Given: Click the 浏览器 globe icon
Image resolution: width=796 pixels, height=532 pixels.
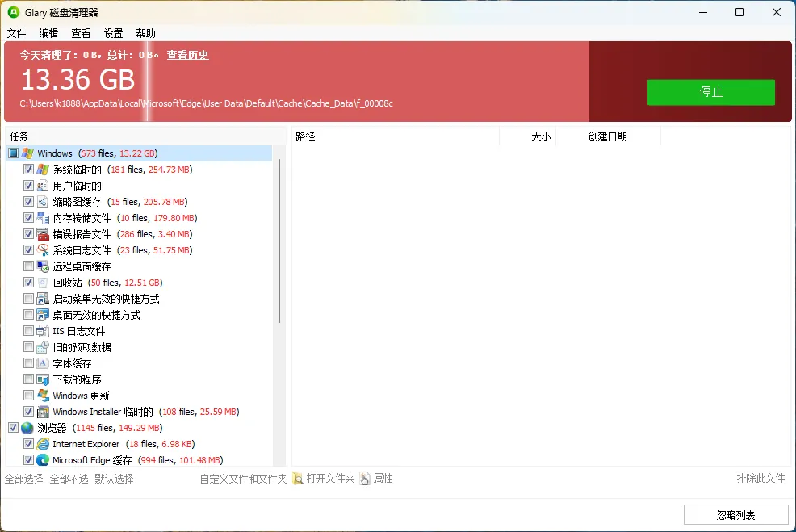Looking at the screenshot, I should coord(27,428).
